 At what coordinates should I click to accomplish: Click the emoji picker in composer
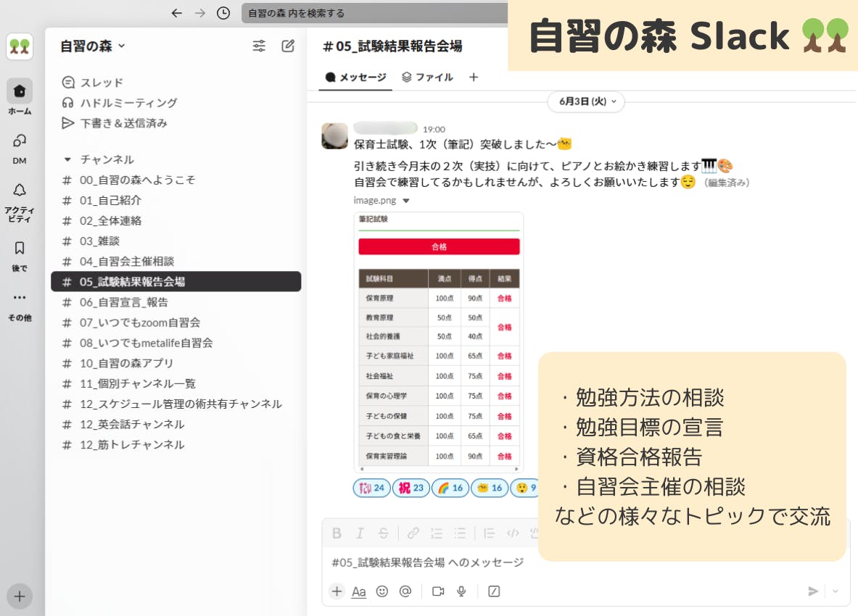coord(382,591)
